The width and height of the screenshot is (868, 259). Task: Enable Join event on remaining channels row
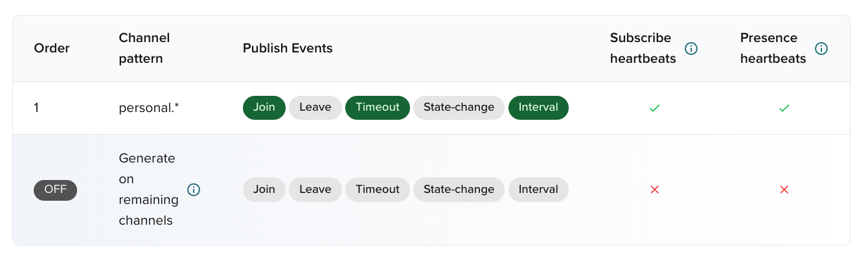tap(264, 190)
